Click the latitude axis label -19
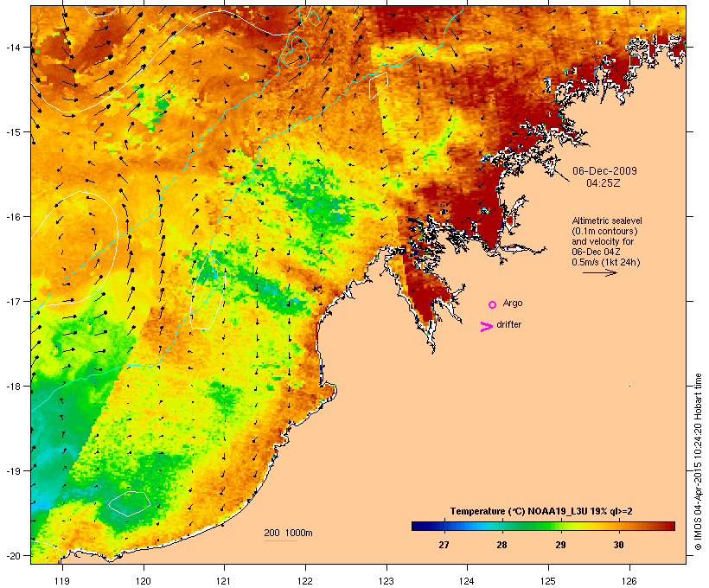 point(13,471)
